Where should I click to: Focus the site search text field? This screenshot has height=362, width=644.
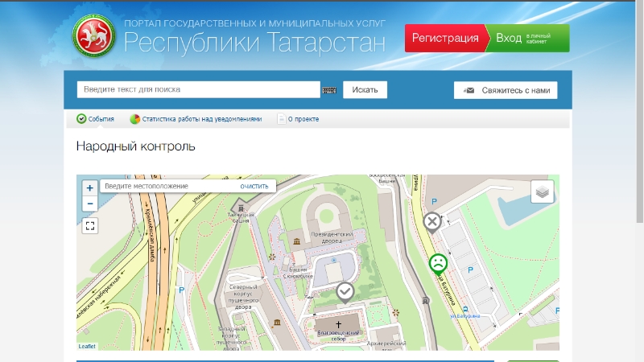[x=198, y=89]
